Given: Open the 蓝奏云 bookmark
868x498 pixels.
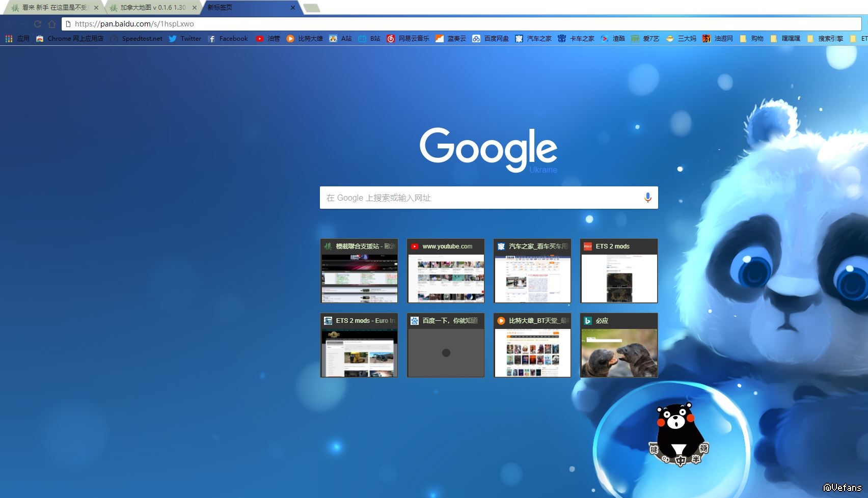Looking at the screenshot, I should 451,39.
